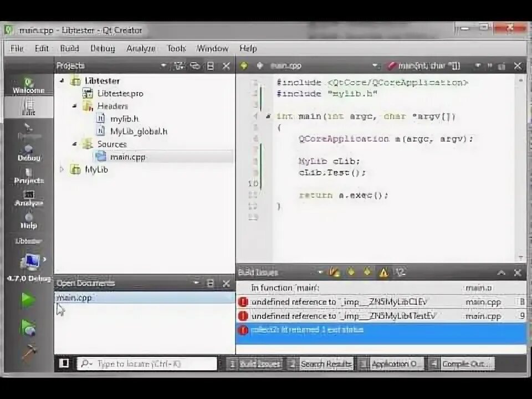The height and width of the screenshot is (399, 532).
Task: Open the Design mode
Action: click(28, 131)
